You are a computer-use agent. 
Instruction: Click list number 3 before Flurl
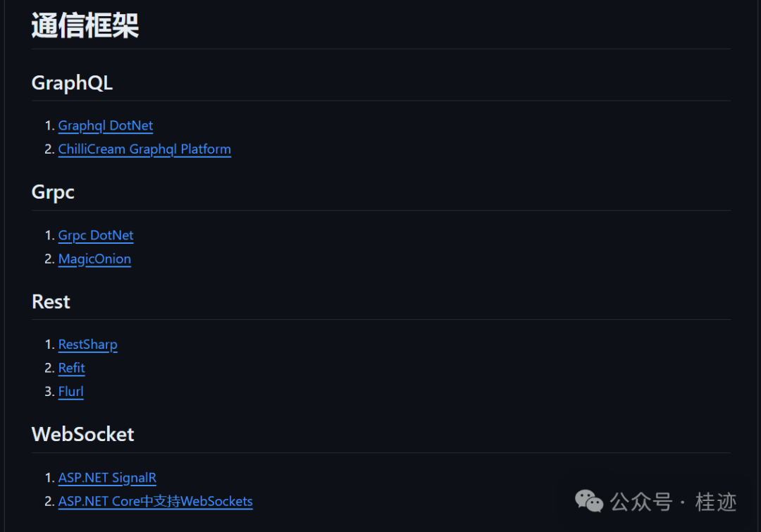pyautogui.click(x=49, y=391)
